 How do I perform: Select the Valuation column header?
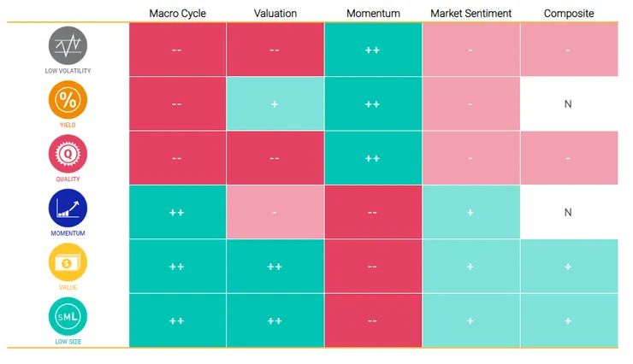click(x=275, y=14)
